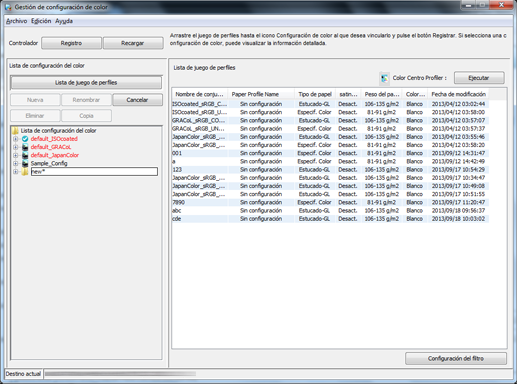Sort by Fecha de modificación column header
The height and width of the screenshot is (384, 517).
(458, 94)
